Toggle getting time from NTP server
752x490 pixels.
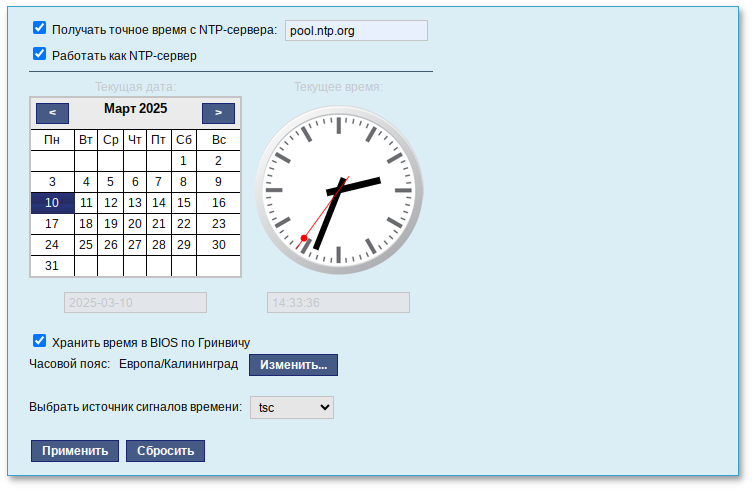point(40,29)
